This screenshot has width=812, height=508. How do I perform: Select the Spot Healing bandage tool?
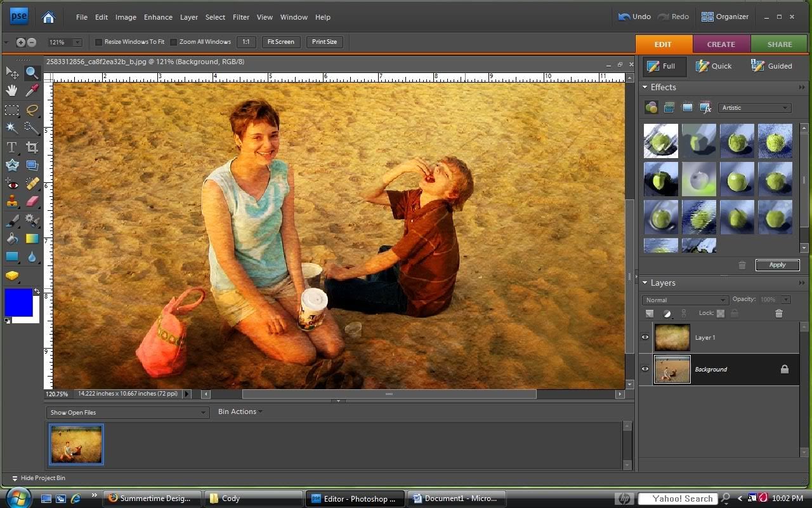tap(32, 184)
